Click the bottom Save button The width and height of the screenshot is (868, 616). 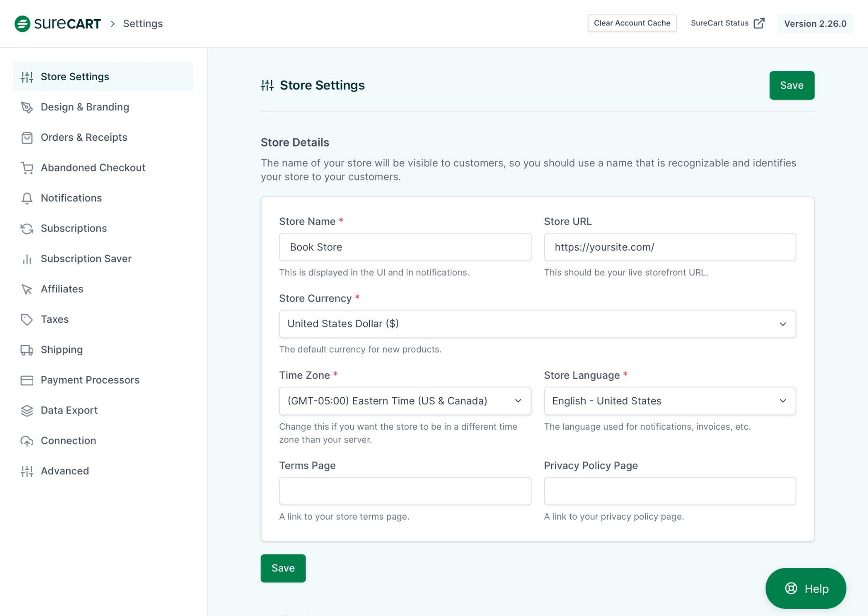[283, 568]
